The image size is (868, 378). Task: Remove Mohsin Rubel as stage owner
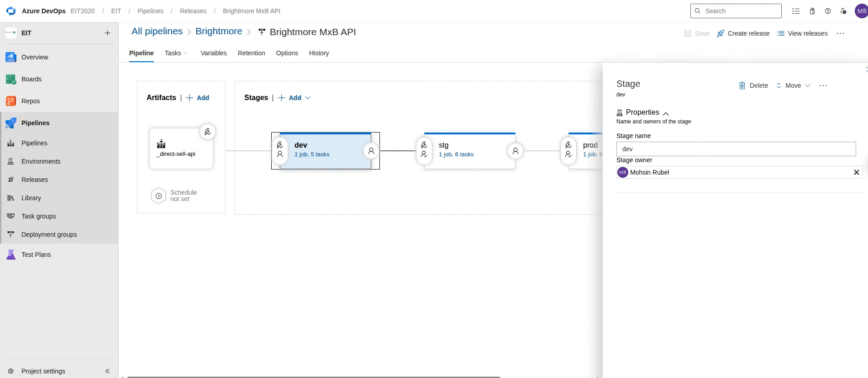857,172
